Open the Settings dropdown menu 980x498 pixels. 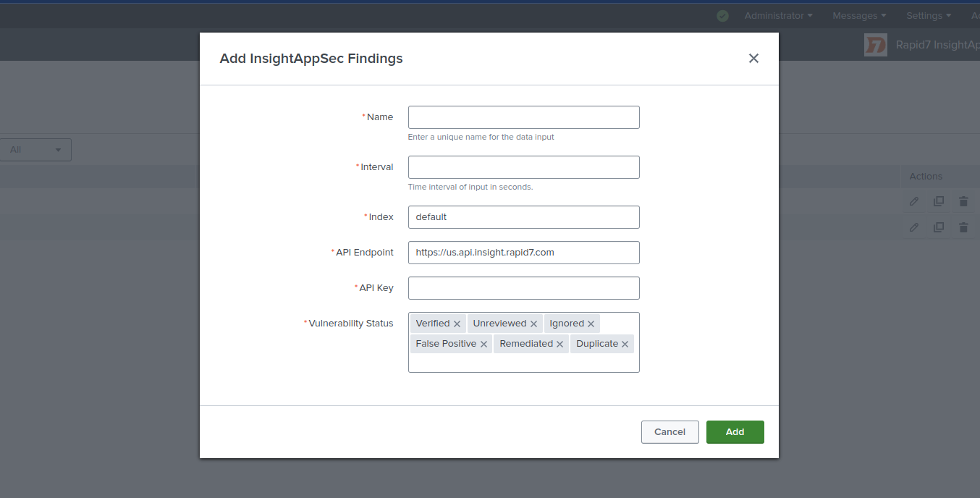pos(929,15)
